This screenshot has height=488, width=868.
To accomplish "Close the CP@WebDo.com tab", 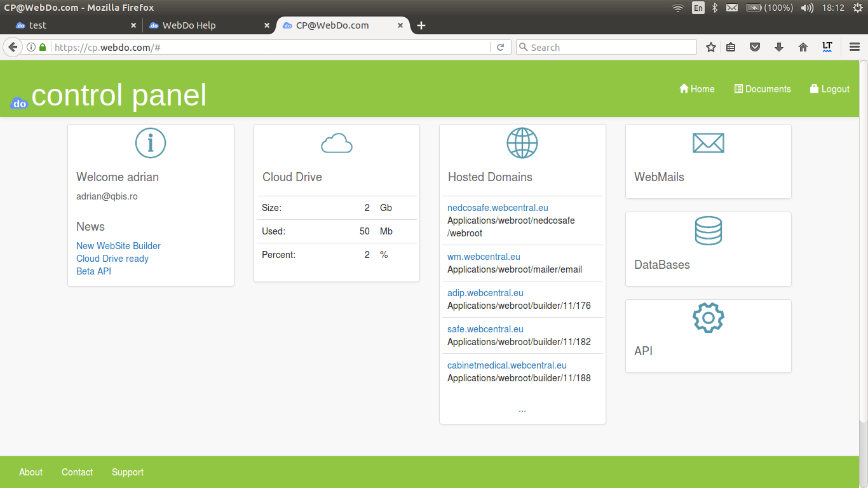I will coord(400,25).
